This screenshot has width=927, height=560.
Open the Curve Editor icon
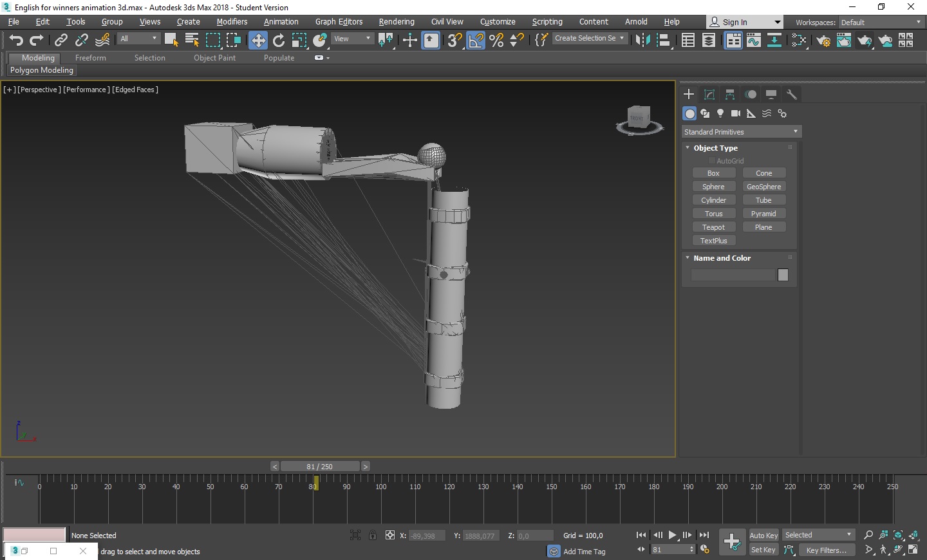click(754, 40)
